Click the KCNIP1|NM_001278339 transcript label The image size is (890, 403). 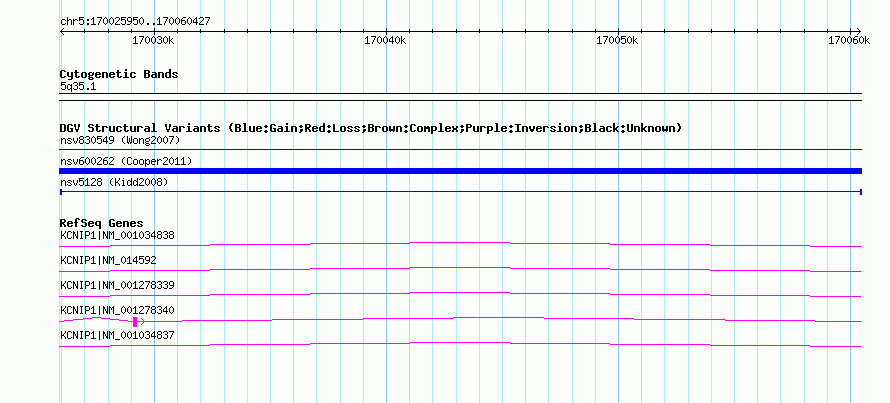pyautogui.click(x=117, y=285)
